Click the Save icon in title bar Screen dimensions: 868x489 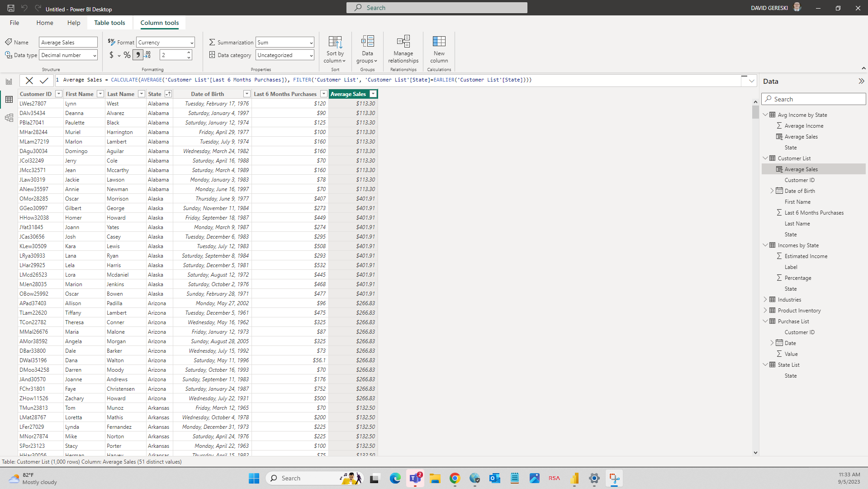coord(11,8)
